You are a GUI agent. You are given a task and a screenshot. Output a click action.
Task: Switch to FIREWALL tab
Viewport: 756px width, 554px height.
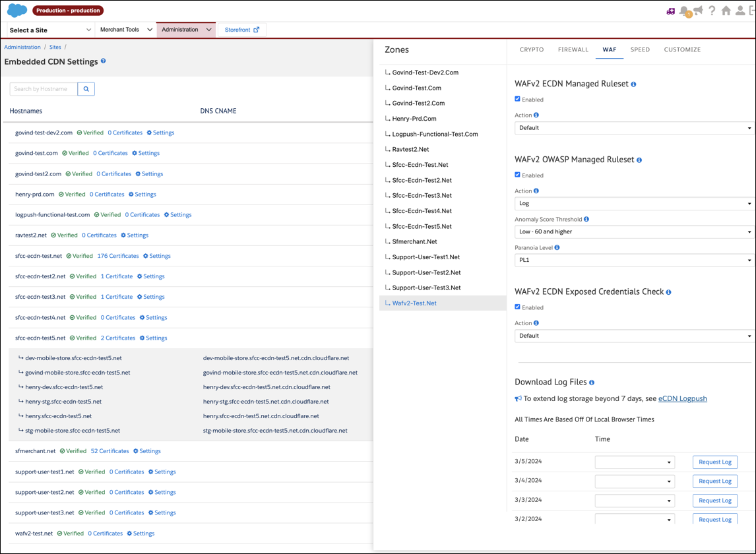point(573,49)
